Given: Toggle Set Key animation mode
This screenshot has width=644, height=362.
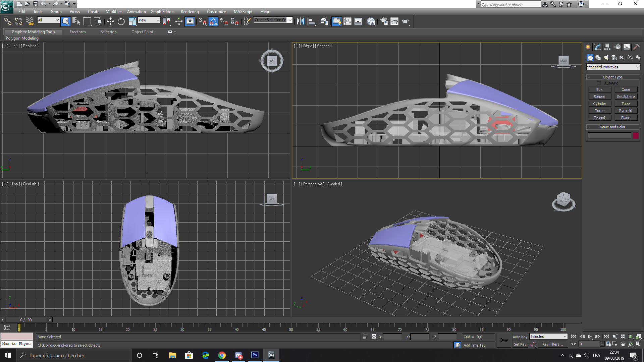Looking at the screenshot, I should coord(520,344).
